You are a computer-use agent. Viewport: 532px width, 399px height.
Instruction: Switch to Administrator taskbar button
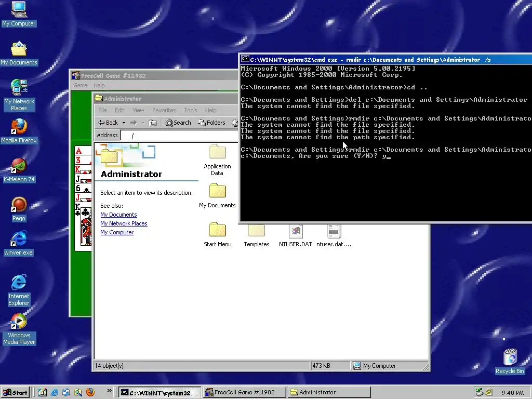click(x=329, y=393)
